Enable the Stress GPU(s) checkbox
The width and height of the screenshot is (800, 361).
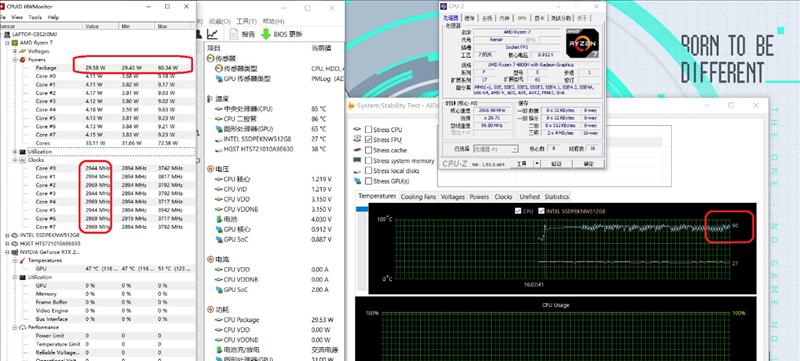click(368, 181)
